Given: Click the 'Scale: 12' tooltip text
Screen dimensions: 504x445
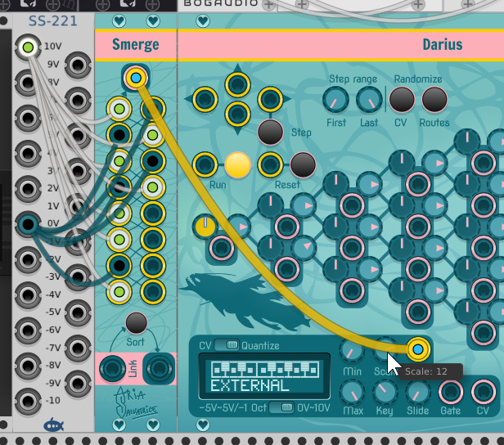Looking at the screenshot, I should coord(426,371).
